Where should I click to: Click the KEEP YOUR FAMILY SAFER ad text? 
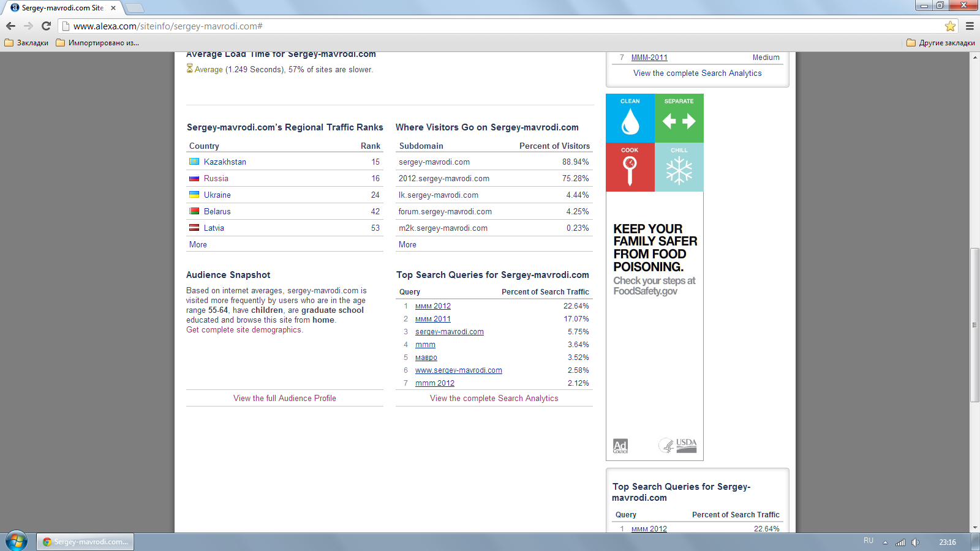point(655,248)
